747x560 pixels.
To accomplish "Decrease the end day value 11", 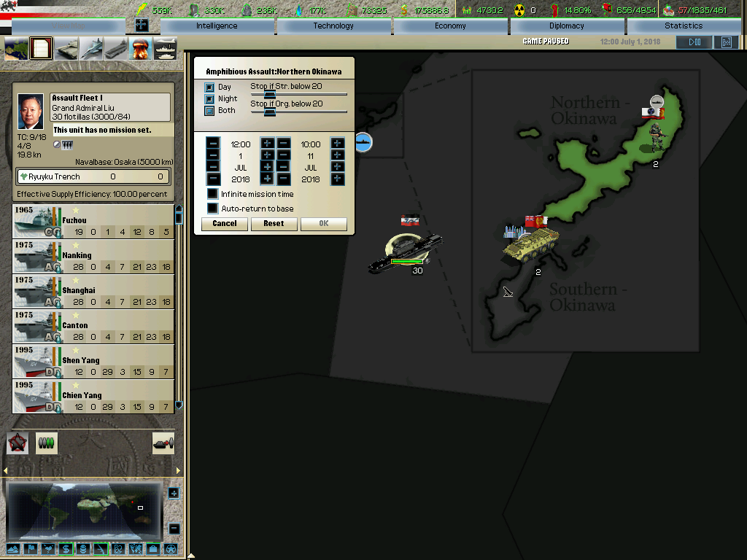I will coord(284,156).
